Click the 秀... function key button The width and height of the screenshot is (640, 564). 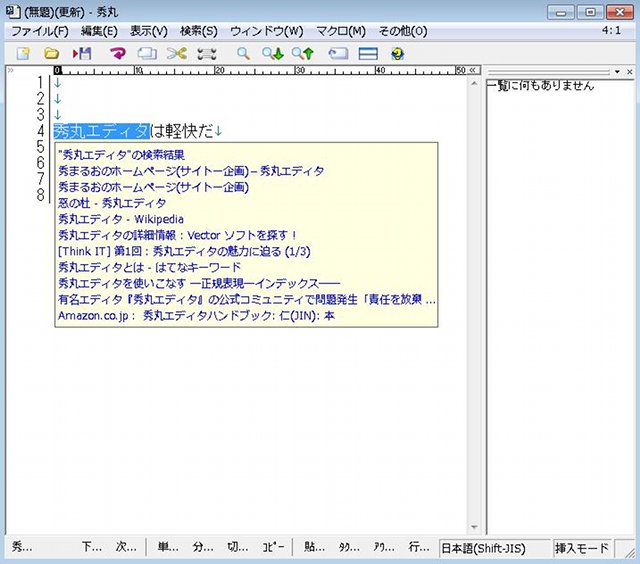click(22, 547)
